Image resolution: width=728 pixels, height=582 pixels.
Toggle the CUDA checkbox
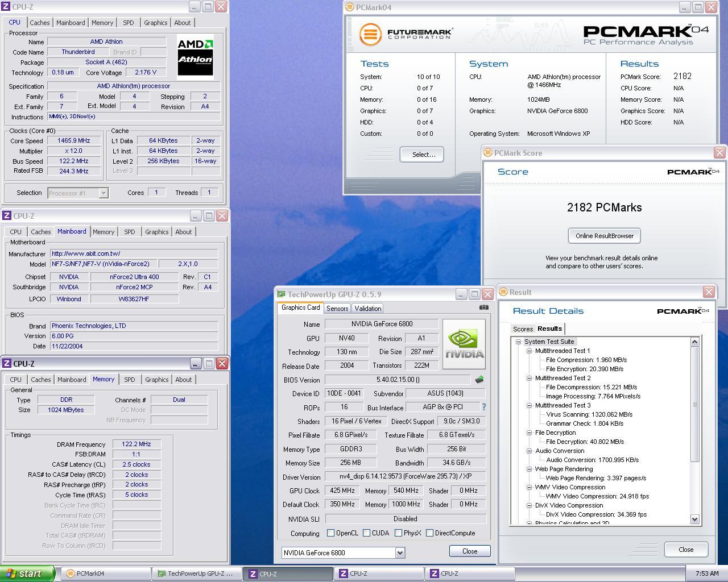pyautogui.click(x=366, y=533)
